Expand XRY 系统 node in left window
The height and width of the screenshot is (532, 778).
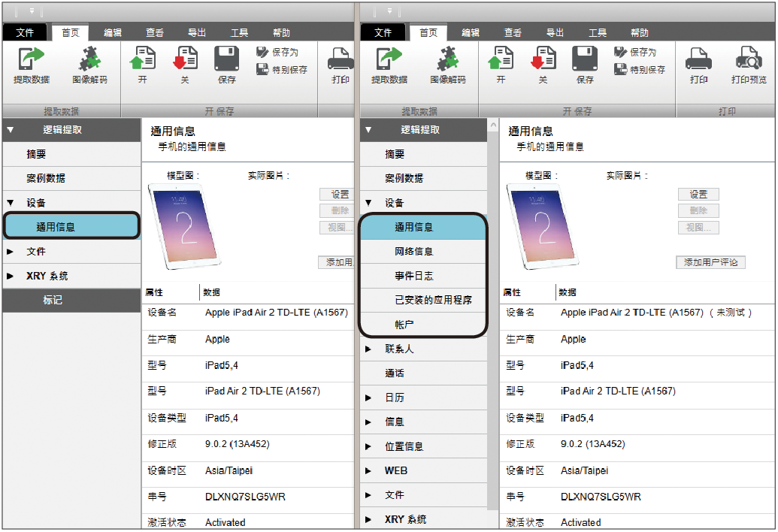11,276
